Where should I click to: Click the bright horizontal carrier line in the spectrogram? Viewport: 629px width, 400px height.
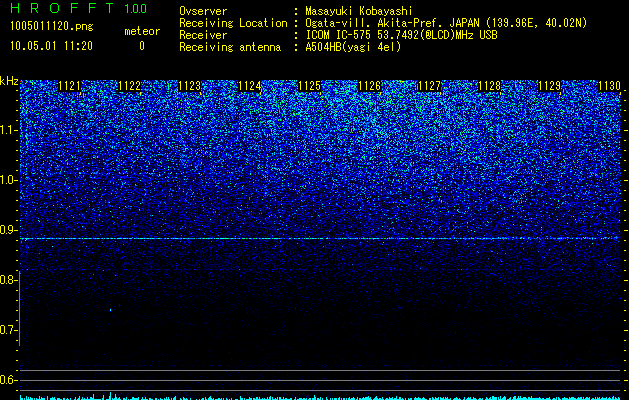pos(320,238)
